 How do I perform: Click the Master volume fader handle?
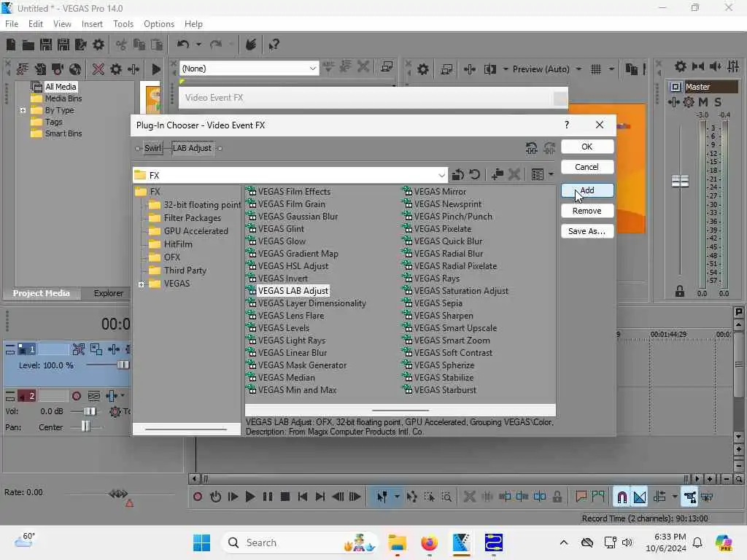pyautogui.click(x=680, y=181)
